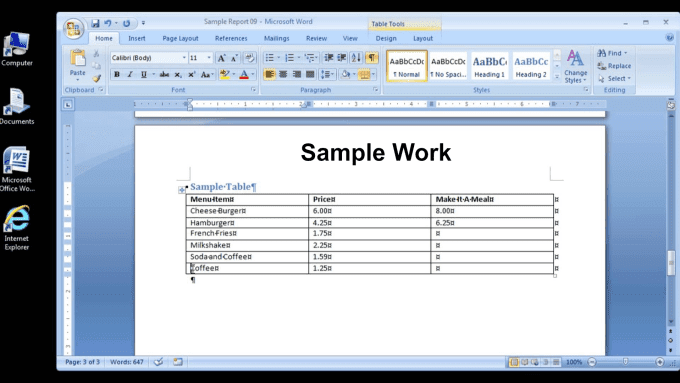Cut the selection with scissors icon
680x383 pixels.
click(96, 54)
